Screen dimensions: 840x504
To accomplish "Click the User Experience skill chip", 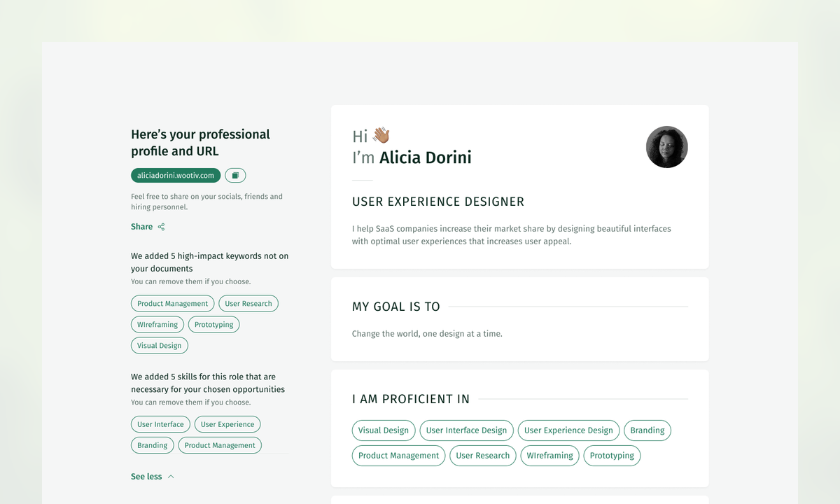I will point(227,424).
